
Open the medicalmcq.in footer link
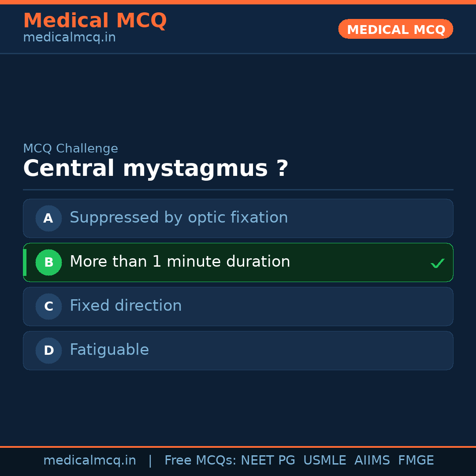(x=90, y=460)
